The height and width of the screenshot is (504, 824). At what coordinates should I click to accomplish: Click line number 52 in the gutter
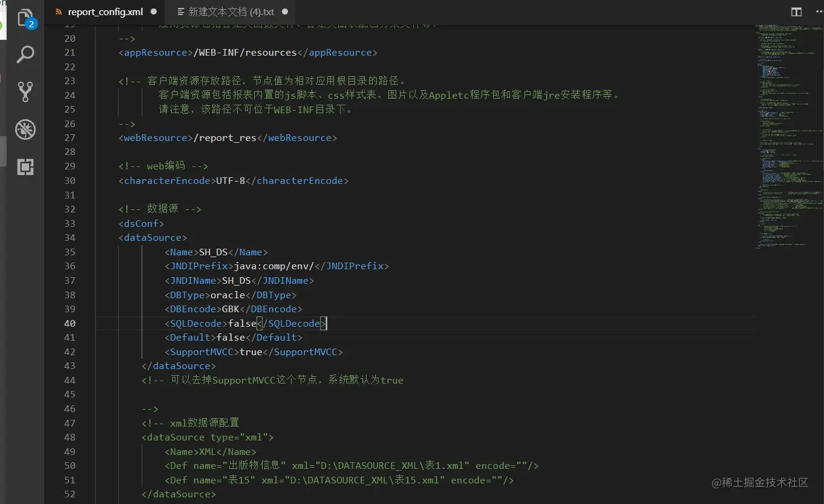(70, 494)
